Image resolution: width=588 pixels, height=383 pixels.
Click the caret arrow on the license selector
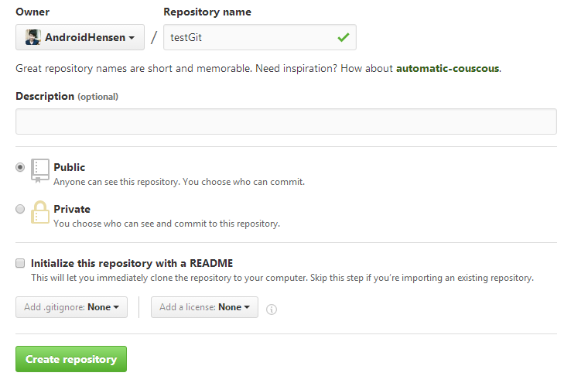click(247, 307)
